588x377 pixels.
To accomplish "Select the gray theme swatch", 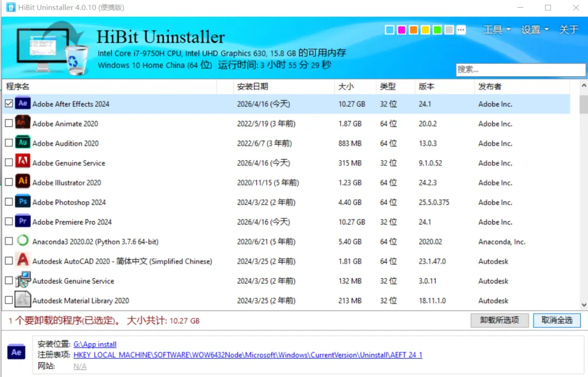I will 449,29.
